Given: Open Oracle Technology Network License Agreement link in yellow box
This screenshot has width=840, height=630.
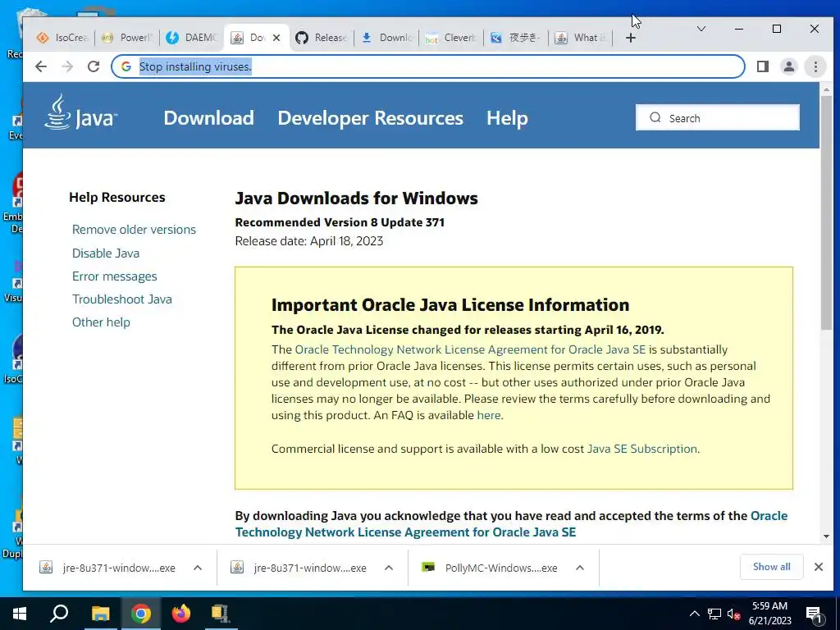Looking at the screenshot, I should tap(470, 349).
